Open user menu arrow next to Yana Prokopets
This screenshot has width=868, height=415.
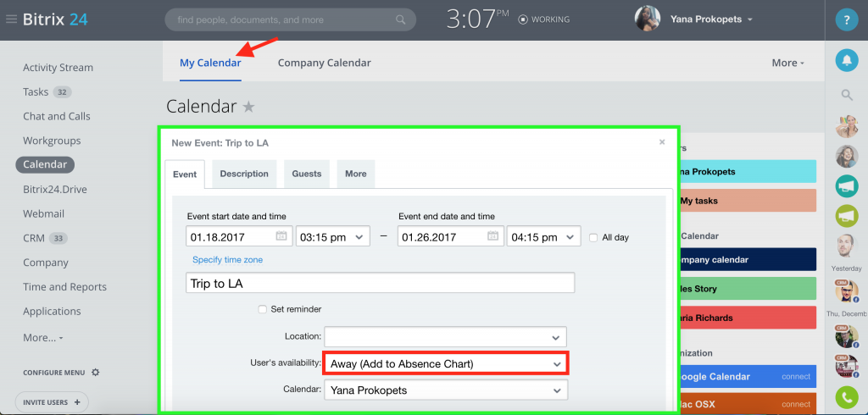tap(750, 19)
